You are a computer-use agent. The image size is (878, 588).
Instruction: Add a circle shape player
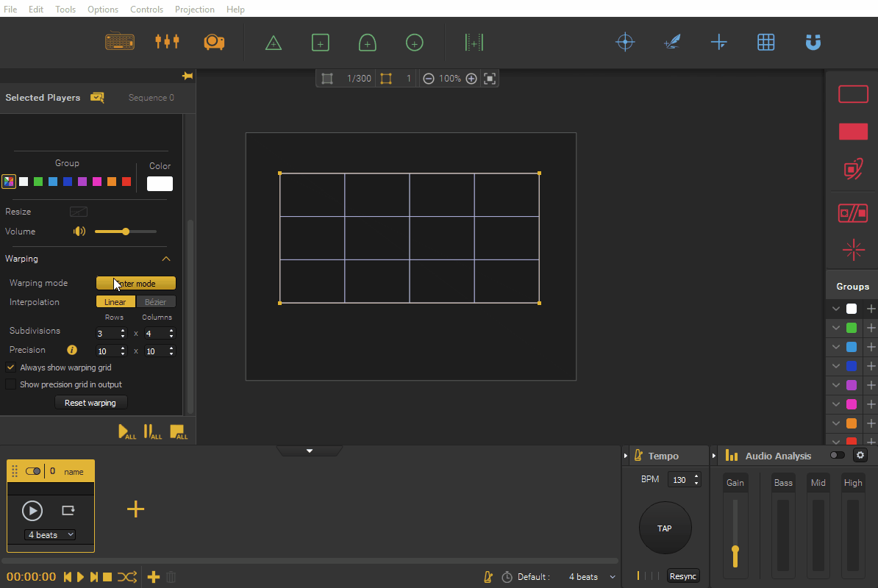click(414, 43)
